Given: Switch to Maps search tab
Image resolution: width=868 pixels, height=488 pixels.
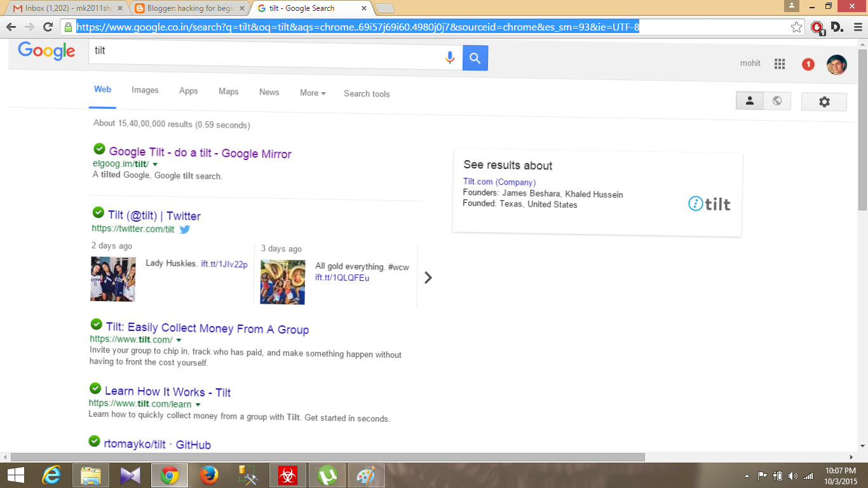Looking at the screenshot, I should [229, 91].
